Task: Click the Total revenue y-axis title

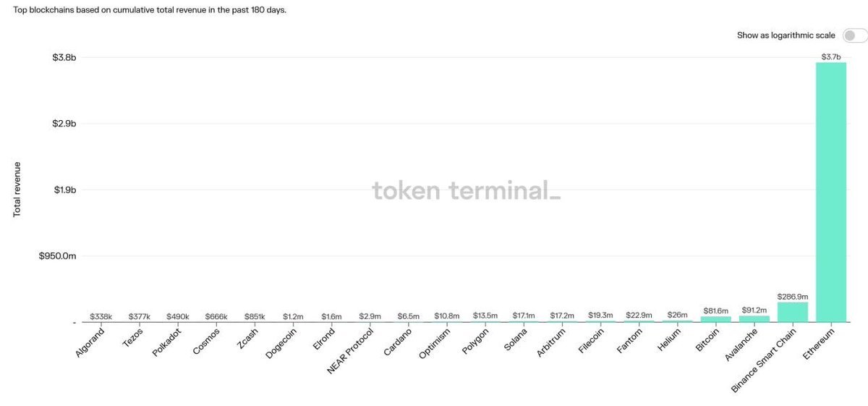Action: click(x=17, y=189)
